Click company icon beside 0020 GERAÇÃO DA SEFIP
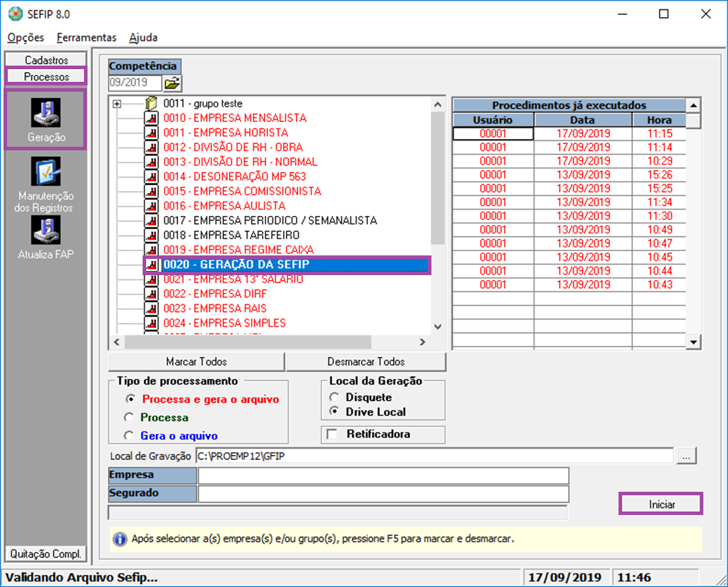The width and height of the screenshot is (728, 587). 151,265
